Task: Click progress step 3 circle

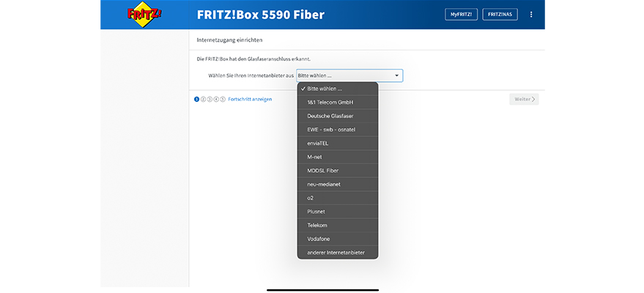Action: tap(210, 99)
